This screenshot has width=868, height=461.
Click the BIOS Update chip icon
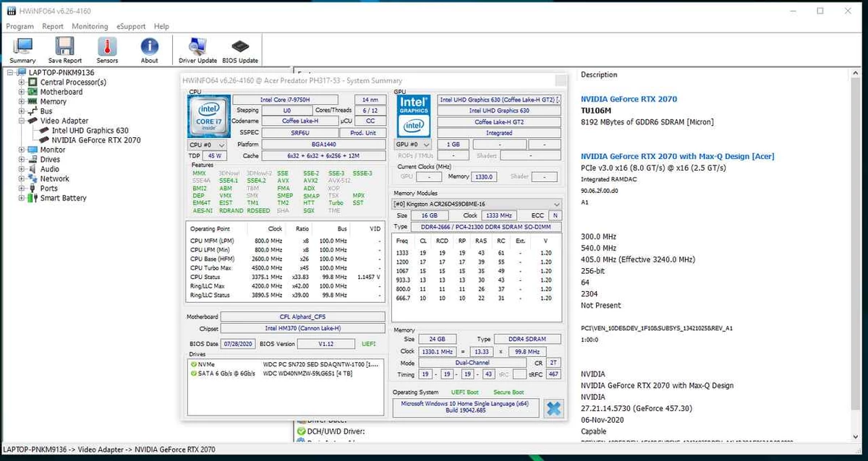tap(240, 46)
